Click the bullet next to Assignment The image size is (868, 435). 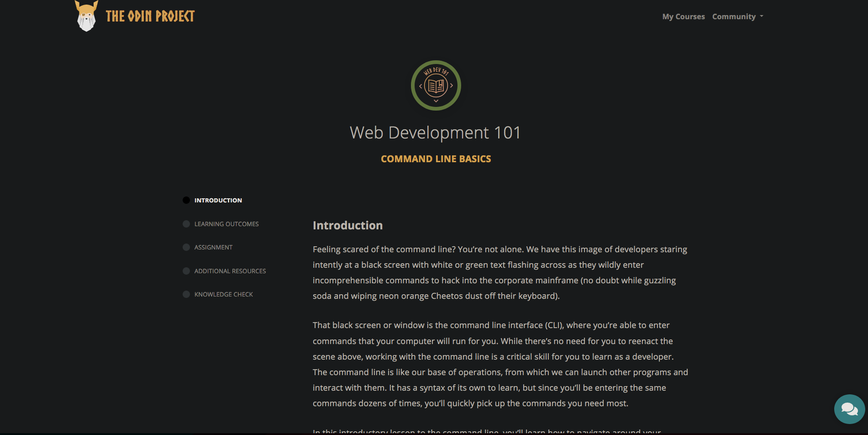186,247
